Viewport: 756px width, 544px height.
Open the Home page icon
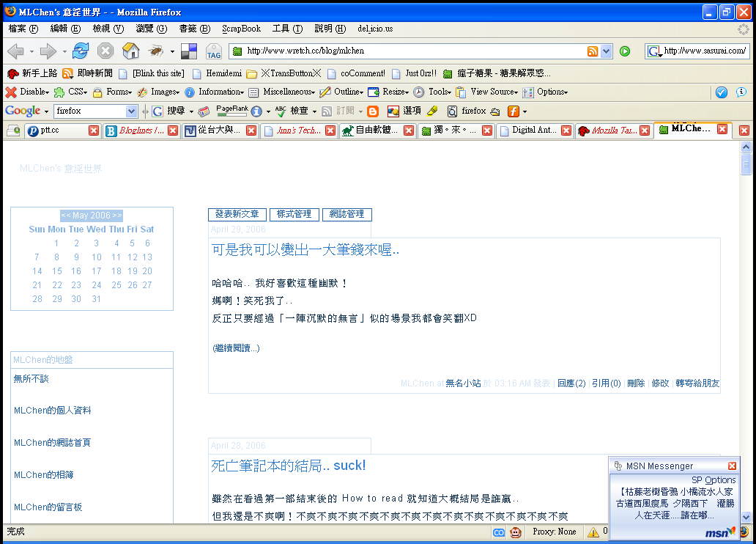[130, 50]
